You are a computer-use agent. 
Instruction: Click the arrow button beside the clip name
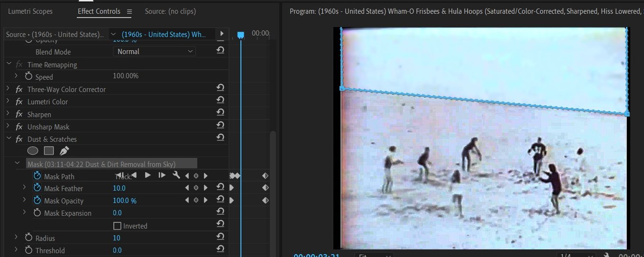(221, 34)
